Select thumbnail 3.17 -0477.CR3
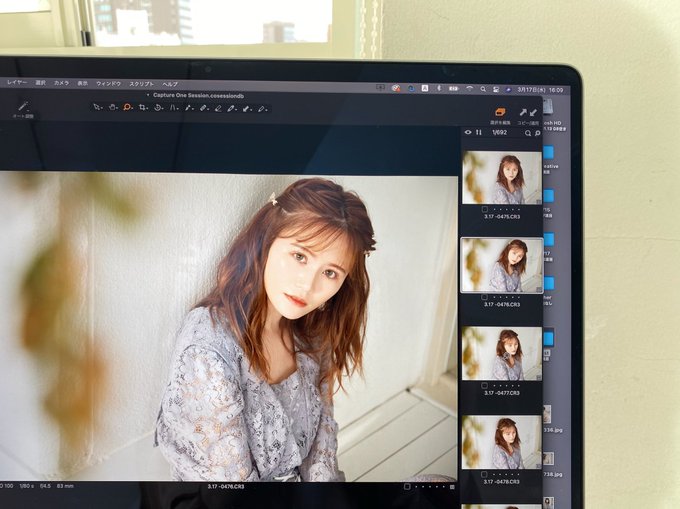Viewport: 680px width, 509px height. (502, 354)
